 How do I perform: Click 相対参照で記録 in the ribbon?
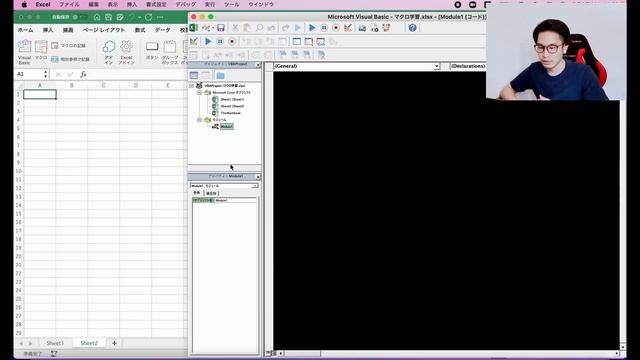71,59
